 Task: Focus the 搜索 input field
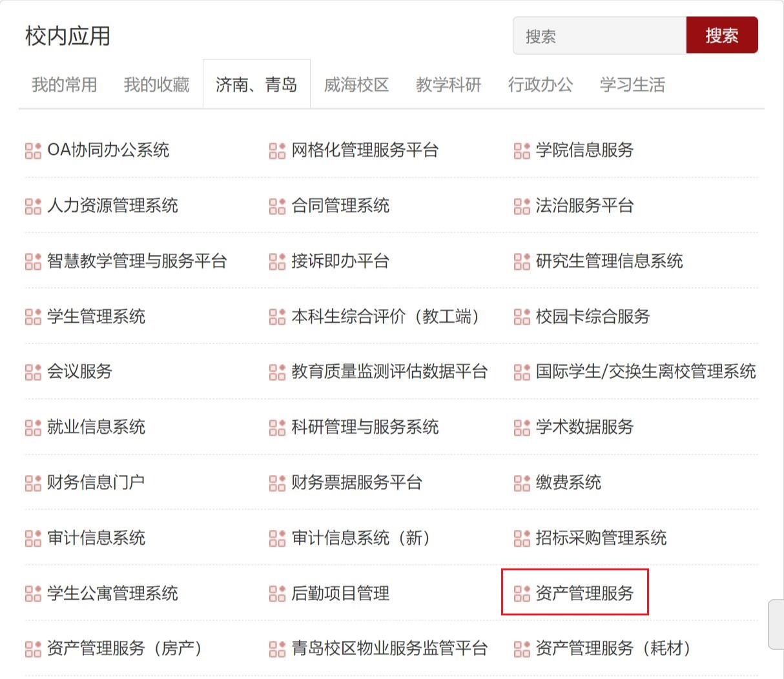point(599,35)
